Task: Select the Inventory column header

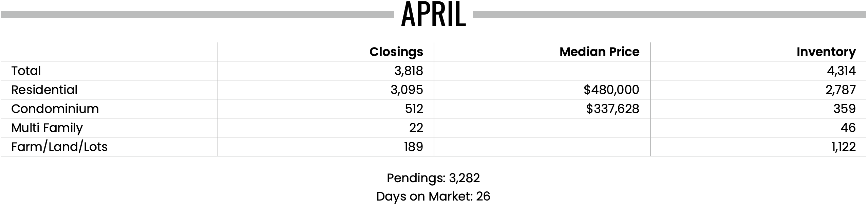Action: coord(826,52)
